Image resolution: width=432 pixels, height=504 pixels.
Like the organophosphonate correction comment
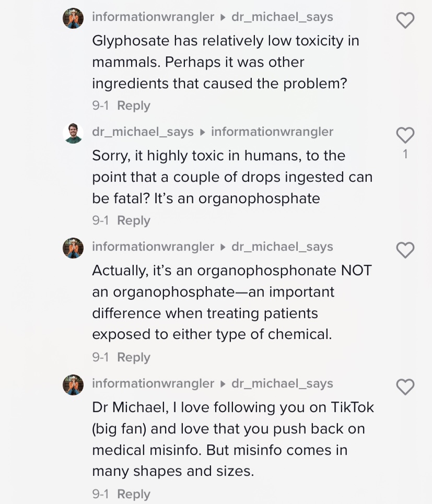point(405,250)
